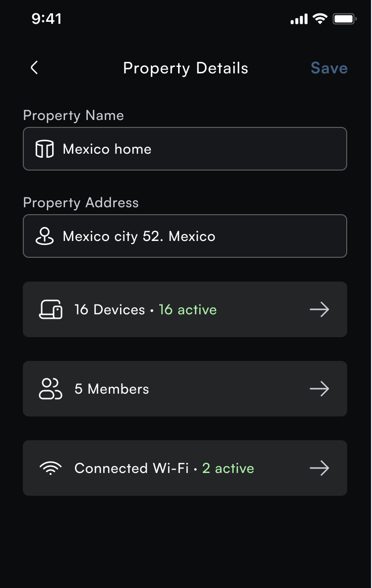372x588 pixels.
Task: Click the 2 active Wi-Fi status text
Action: 228,469
